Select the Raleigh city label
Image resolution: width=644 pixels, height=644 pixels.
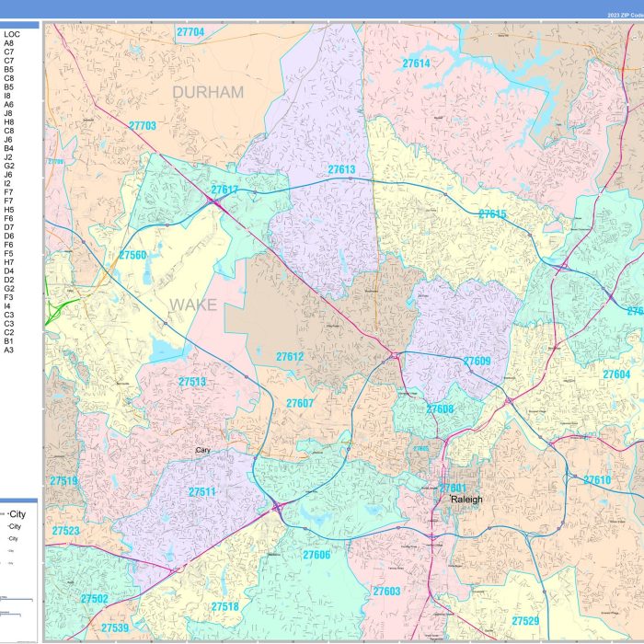466,500
